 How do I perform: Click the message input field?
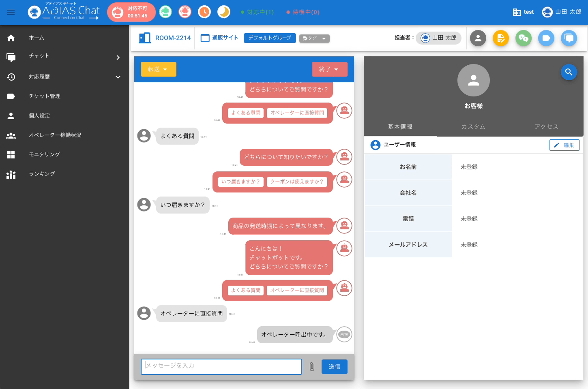click(x=221, y=366)
